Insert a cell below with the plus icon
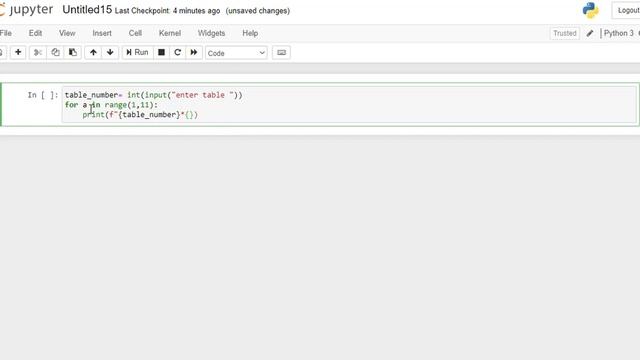Image resolution: width=640 pixels, height=360 pixels. (18, 52)
